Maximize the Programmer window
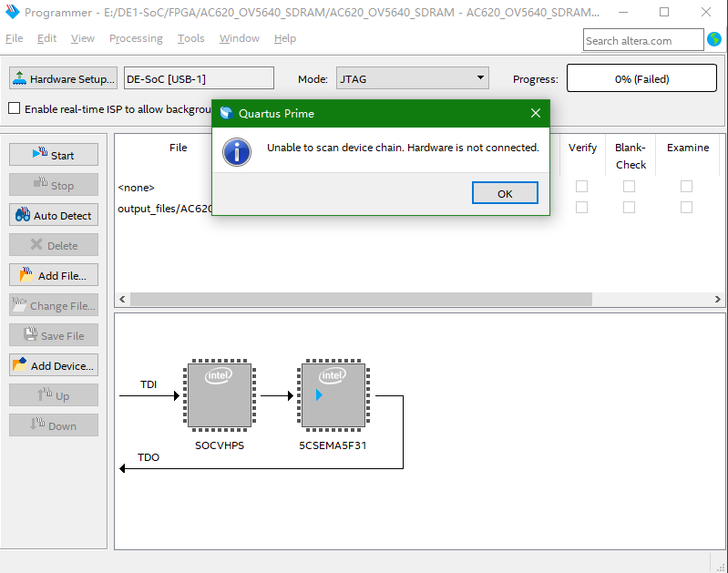 tap(664, 12)
